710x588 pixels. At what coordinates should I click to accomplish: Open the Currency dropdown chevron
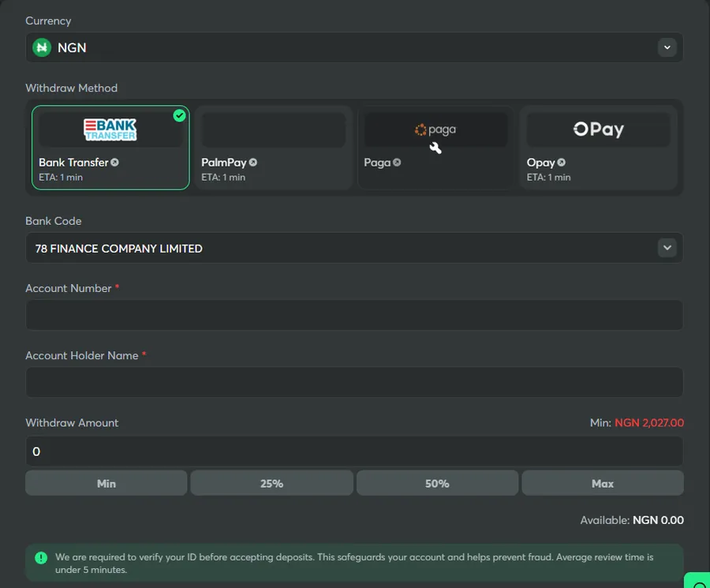coord(667,47)
